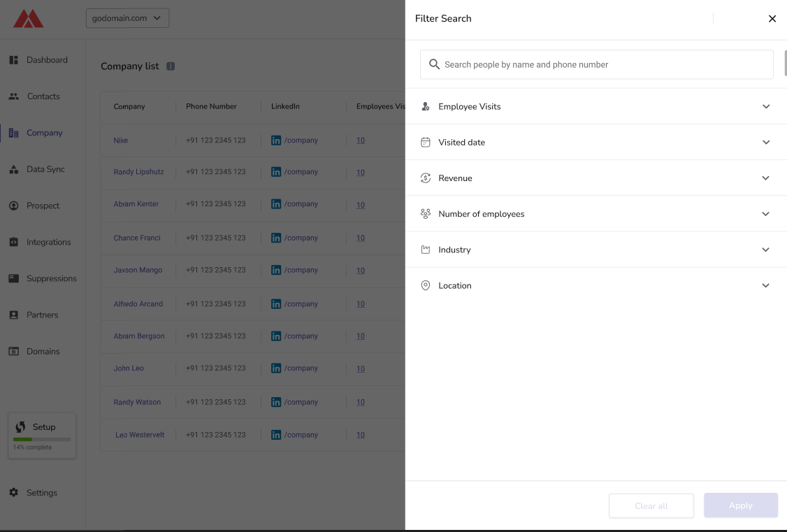Open Randy Lipshutz company link

pos(138,172)
